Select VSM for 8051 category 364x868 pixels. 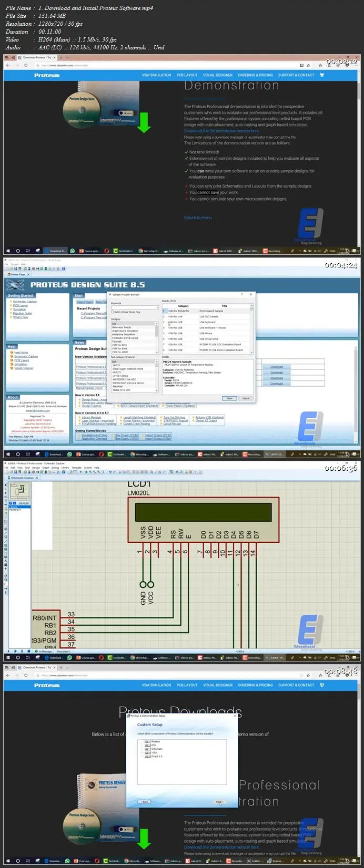(119, 345)
